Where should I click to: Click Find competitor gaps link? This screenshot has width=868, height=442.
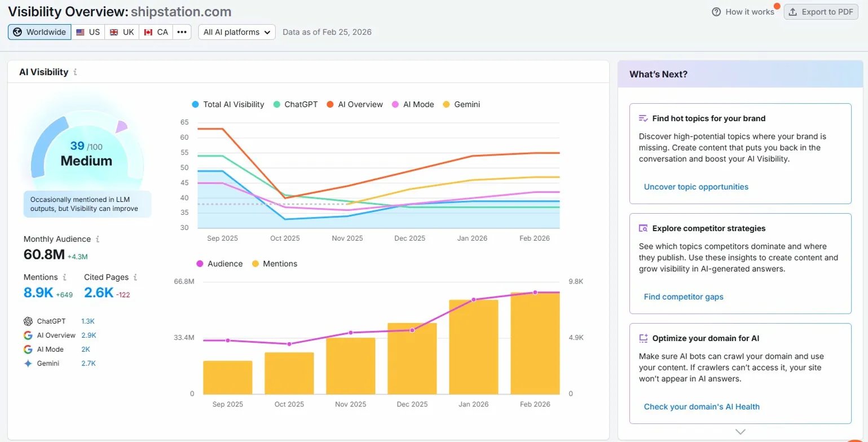pyautogui.click(x=684, y=297)
